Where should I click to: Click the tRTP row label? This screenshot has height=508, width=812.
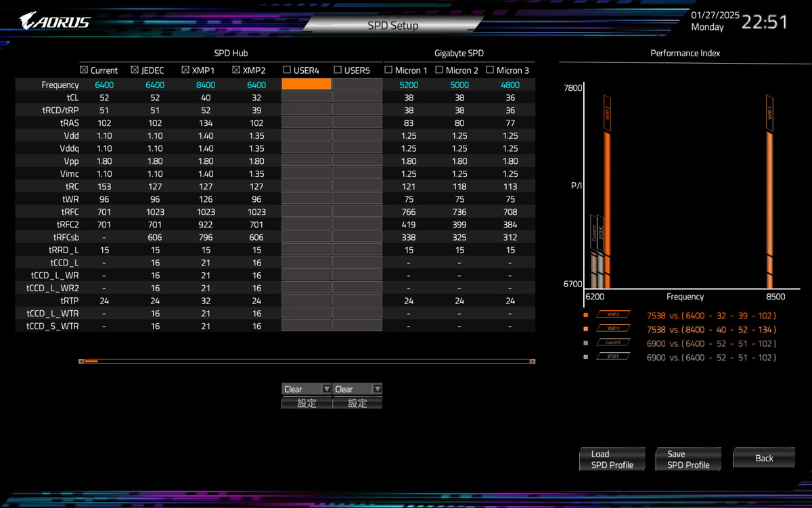coord(70,300)
